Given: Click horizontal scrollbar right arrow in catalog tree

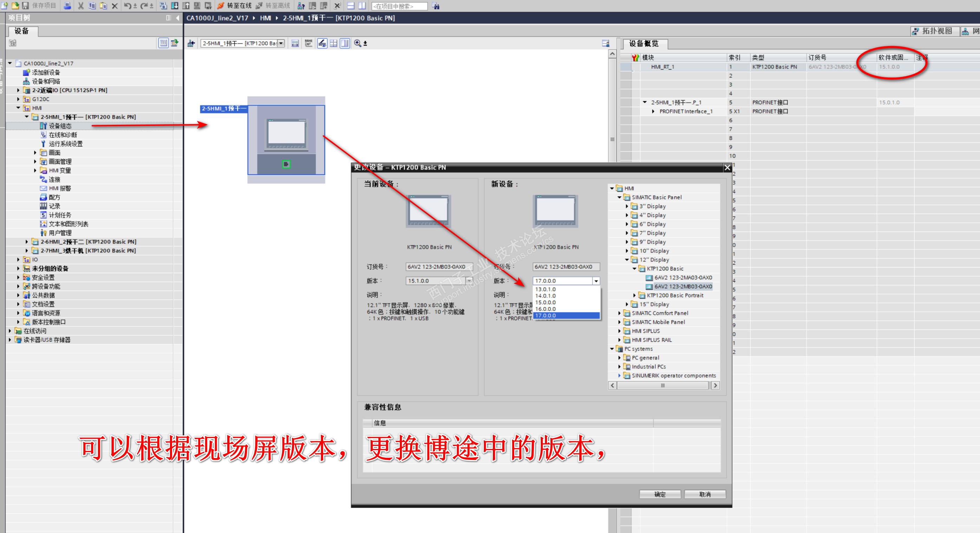Looking at the screenshot, I should [715, 385].
